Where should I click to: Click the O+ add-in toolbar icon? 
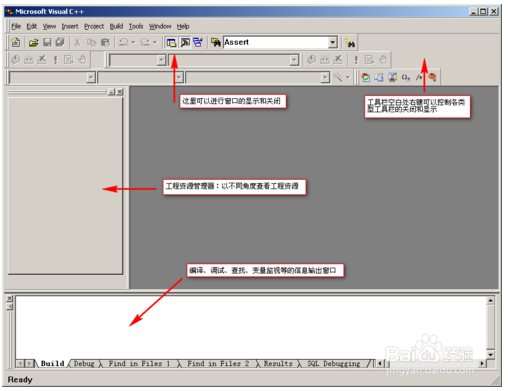click(x=405, y=77)
